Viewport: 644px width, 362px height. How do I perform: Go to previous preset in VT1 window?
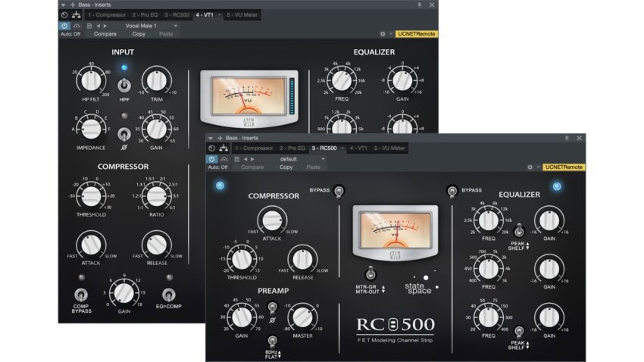[98, 26]
